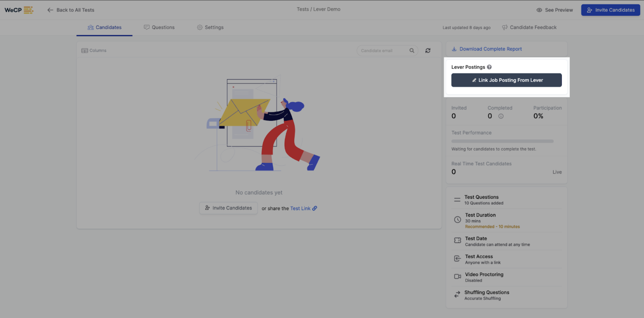
Task: Click the Participation 0% value
Action: pyautogui.click(x=538, y=116)
